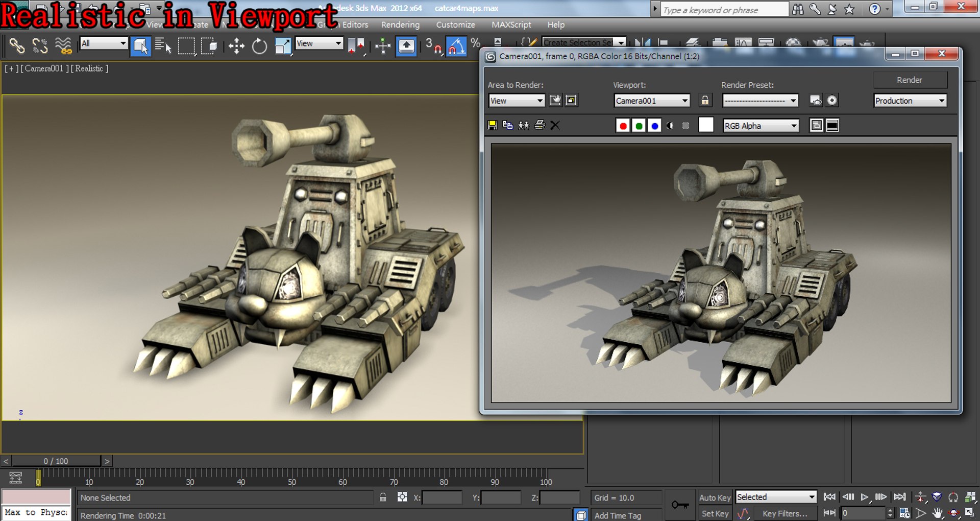This screenshot has width=980, height=521.
Task: Toggle Angle Snap in toolbar
Action: (x=456, y=46)
